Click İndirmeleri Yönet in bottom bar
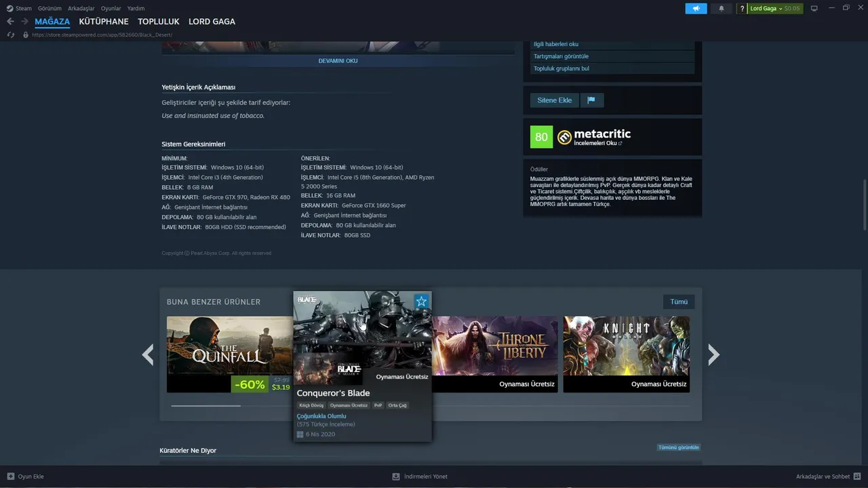This screenshot has width=868, height=488. click(x=426, y=476)
